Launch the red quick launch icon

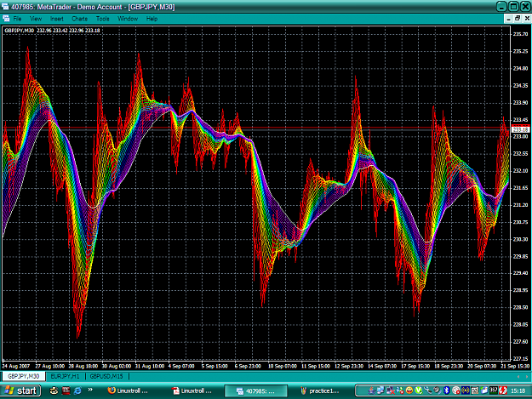(66, 390)
